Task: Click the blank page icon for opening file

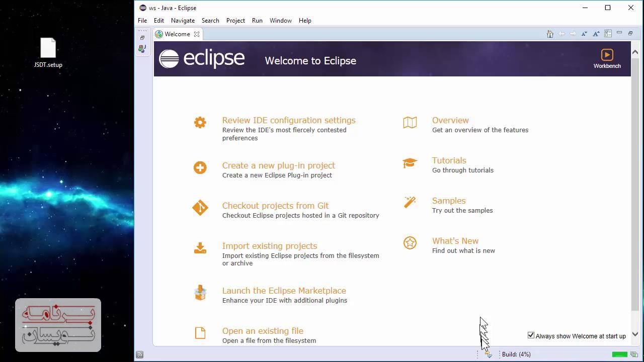Action: tap(200, 333)
